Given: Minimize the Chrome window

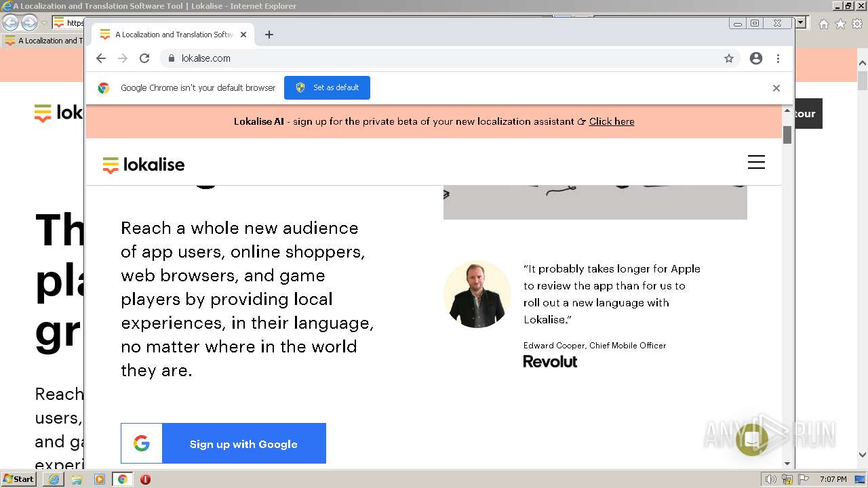Looking at the screenshot, I should (x=738, y=23).
